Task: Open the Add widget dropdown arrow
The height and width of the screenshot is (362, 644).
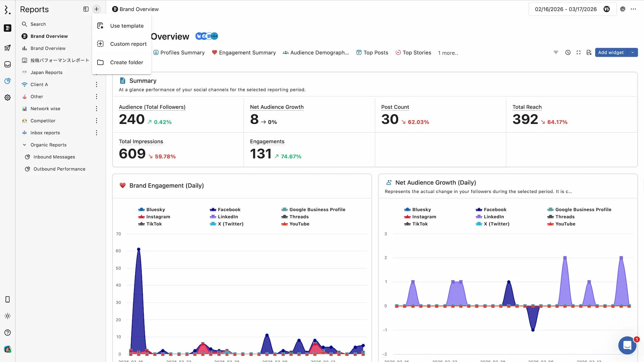Action: [x=632, y=52]
